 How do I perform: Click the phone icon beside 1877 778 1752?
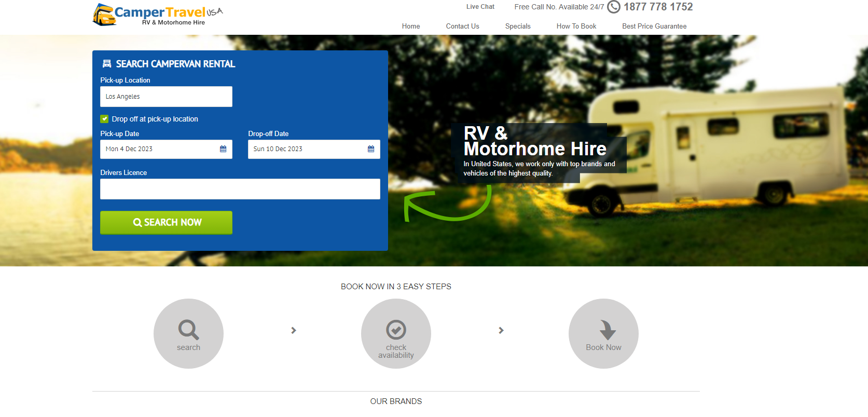[614, 7]
